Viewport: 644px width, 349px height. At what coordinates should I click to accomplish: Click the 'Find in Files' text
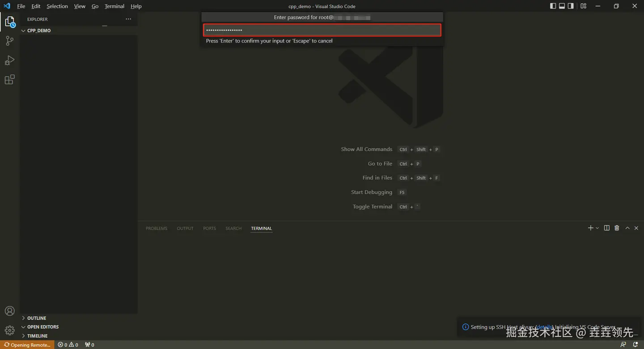pos(377,178)
